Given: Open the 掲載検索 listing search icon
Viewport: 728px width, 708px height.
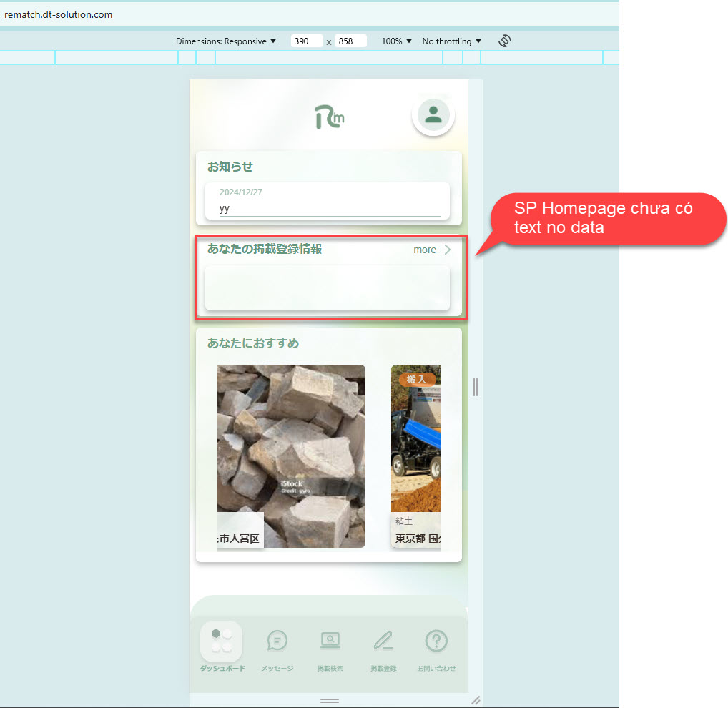Looking at the screenshot, I should (x=330, y=641).
